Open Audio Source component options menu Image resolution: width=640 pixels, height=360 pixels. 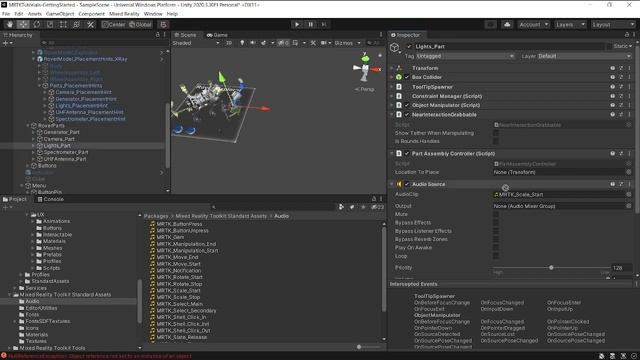point(629,184)
